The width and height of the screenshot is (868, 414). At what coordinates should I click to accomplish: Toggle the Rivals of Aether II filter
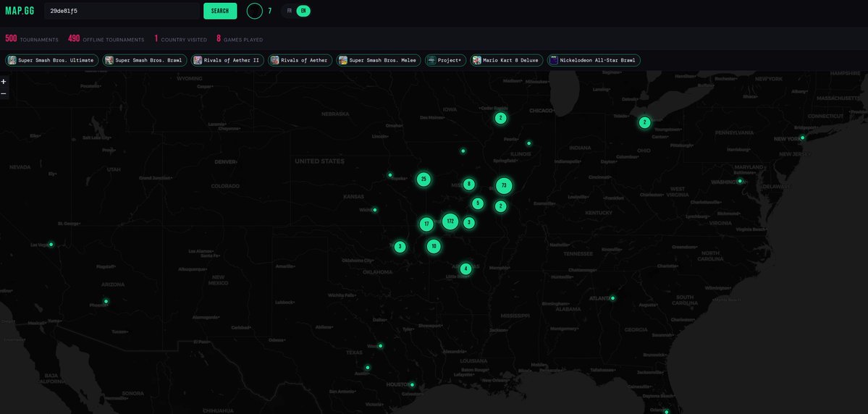tap(227, 60)
